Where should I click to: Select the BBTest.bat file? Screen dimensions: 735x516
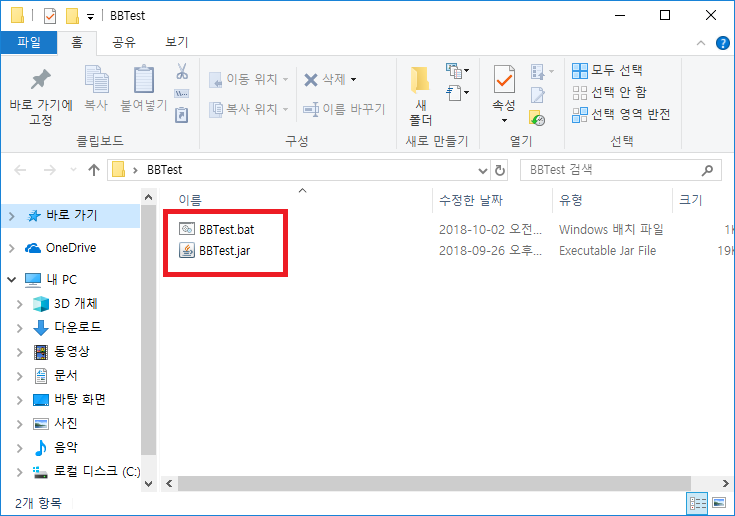pos(226,229)
